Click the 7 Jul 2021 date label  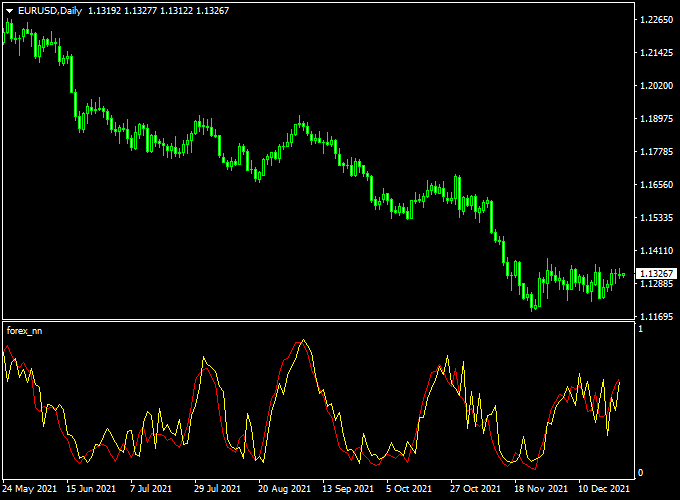point(151,489)
